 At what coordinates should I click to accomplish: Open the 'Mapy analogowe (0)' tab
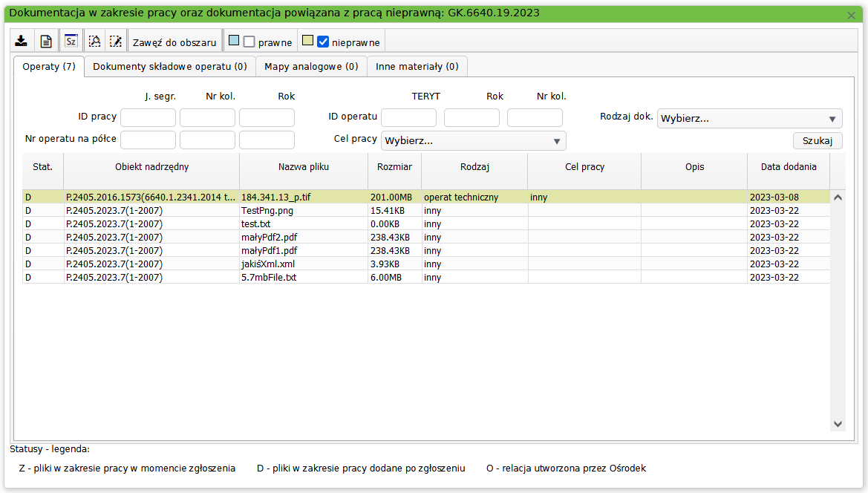point(311,66)
